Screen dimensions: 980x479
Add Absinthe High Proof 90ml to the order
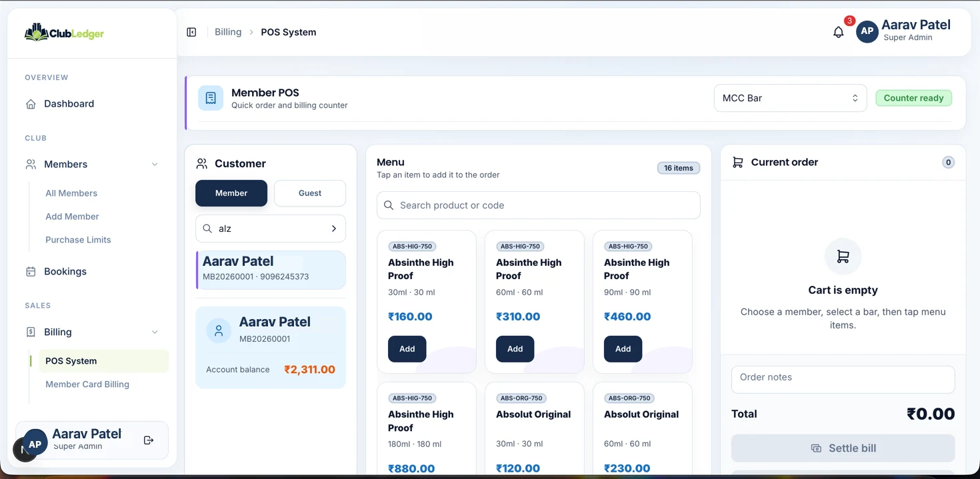(623, 349)
